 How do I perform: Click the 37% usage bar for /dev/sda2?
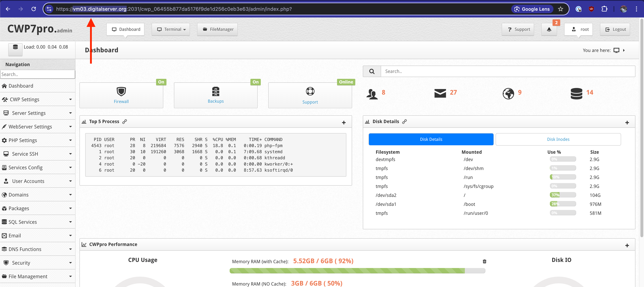[563, 195]
